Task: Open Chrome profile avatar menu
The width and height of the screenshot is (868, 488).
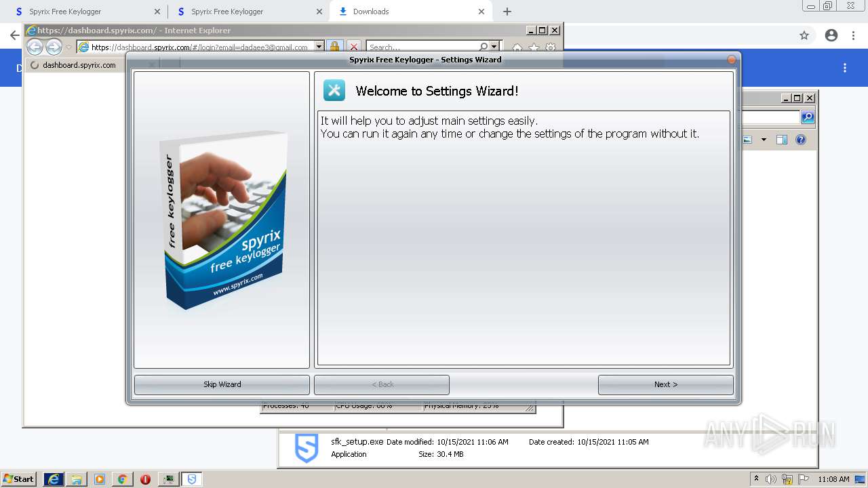Action: pyautogui.click(x=831, y=35)
